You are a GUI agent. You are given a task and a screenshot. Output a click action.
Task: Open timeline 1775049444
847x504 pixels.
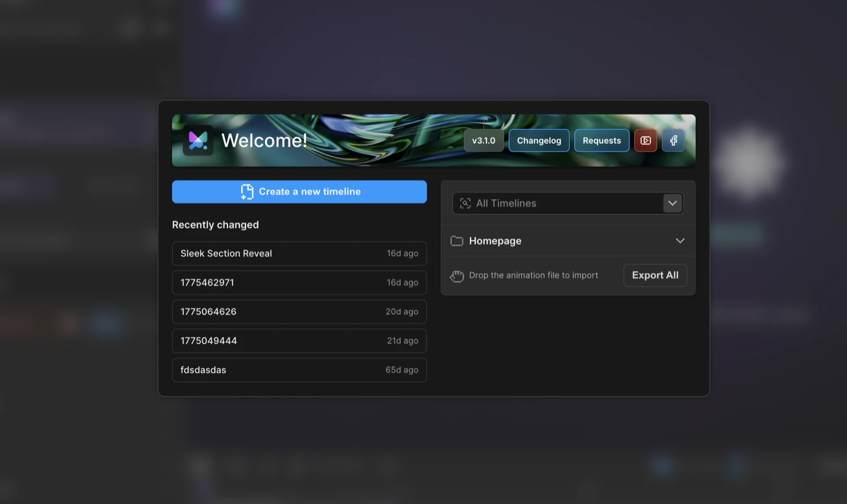click(299, 340)
